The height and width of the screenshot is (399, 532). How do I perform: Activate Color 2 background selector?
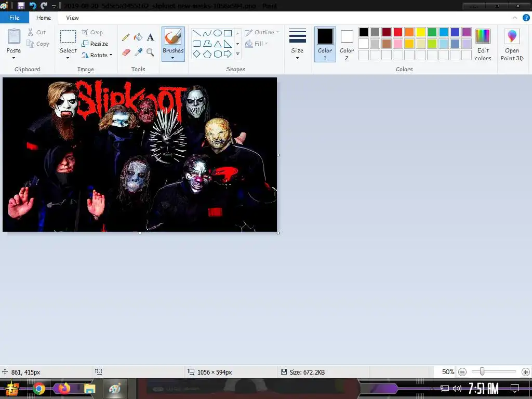(347, 45)
